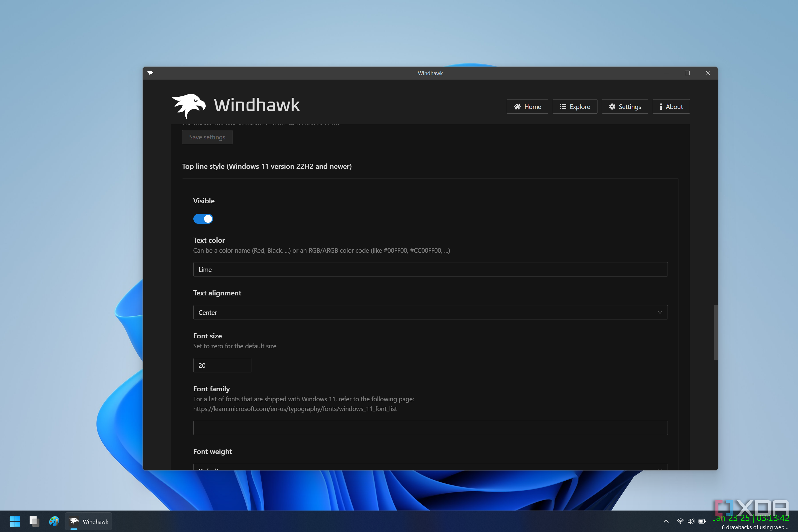Minimize the Windhawk window
This screenshot has height=532, width=798.
click(667, 73)
